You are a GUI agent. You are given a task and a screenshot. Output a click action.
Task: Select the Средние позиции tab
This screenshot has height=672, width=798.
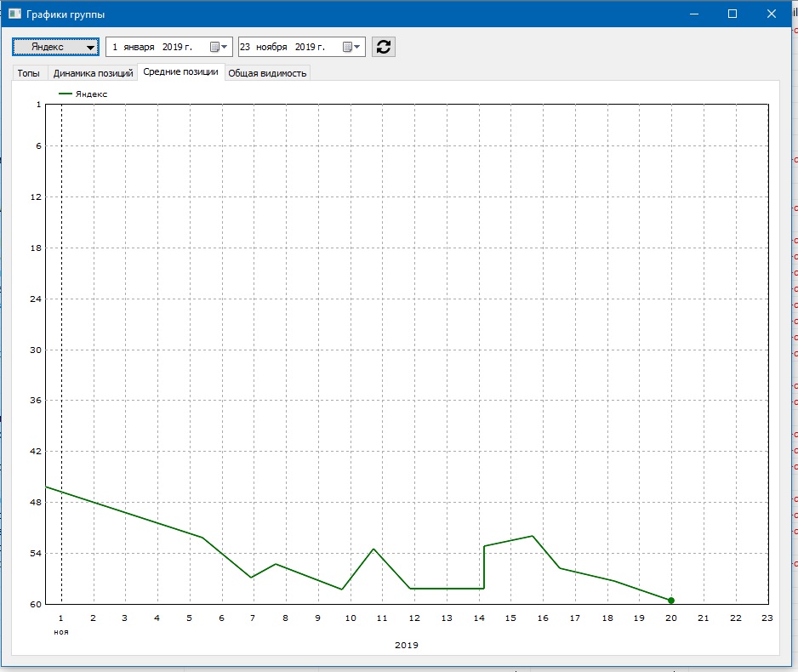click(x=180, y=72)
